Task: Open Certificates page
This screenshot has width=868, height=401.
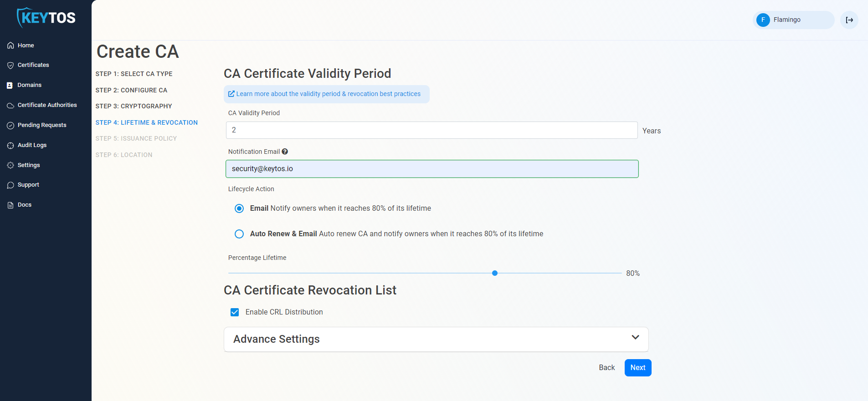Action: click(33, 65)
